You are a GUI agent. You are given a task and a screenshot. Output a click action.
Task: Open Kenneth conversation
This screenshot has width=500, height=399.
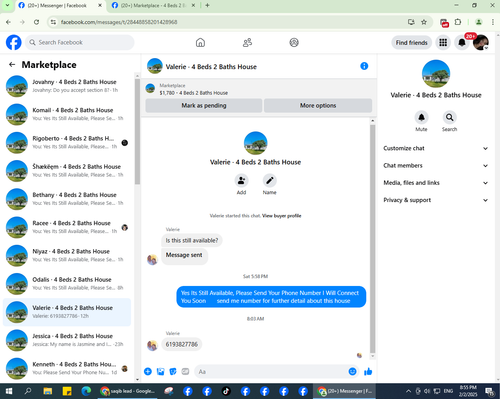pos(67,368)
